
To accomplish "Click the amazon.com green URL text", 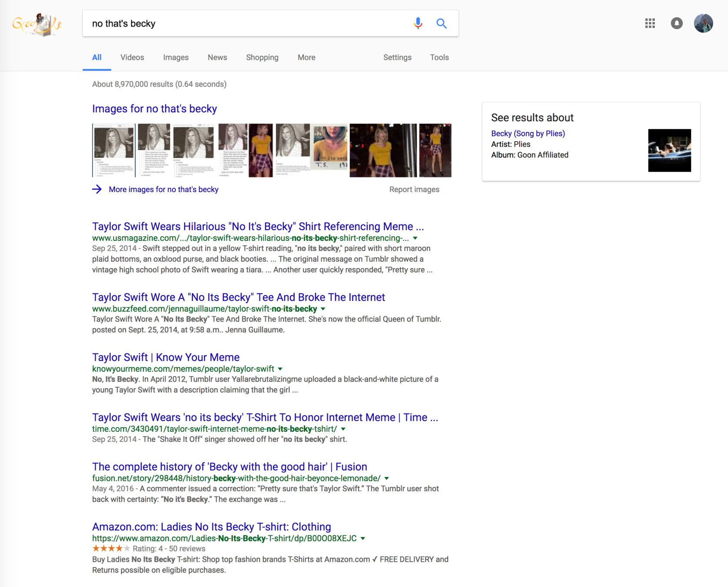I will tap(224, 538).
